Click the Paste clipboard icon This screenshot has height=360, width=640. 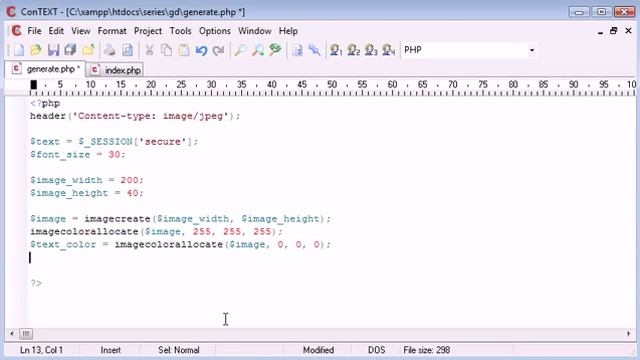point(184,50)
